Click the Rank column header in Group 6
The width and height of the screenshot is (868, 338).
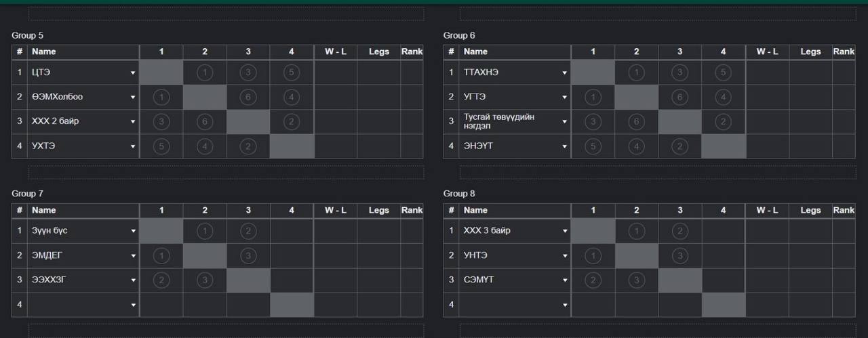click(x=844, y=51)
